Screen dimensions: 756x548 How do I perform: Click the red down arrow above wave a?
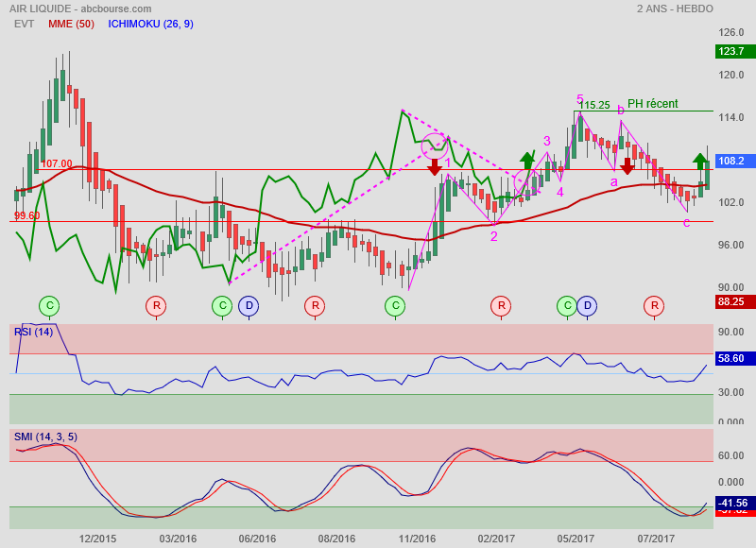(x=627, y=166)
